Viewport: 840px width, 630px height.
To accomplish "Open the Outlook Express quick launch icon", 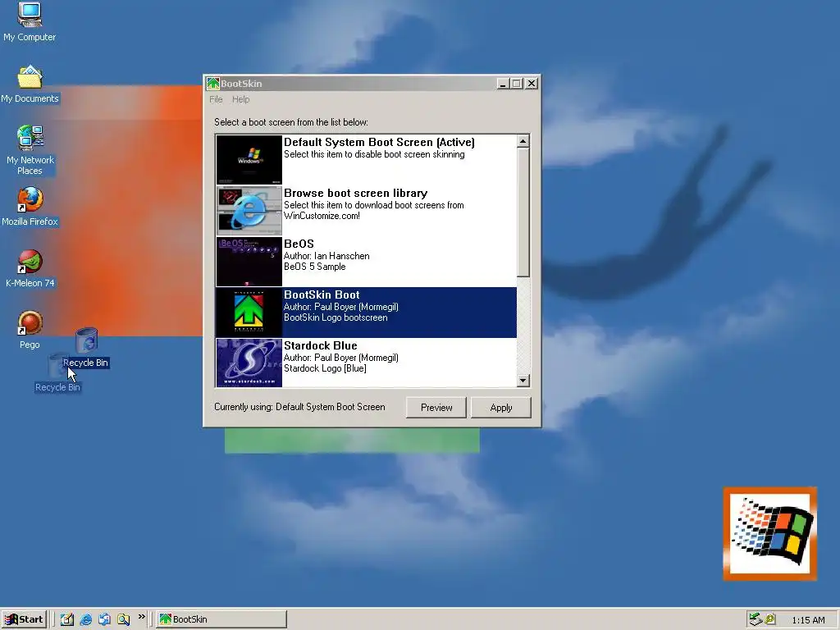I will tap(104, 619).
